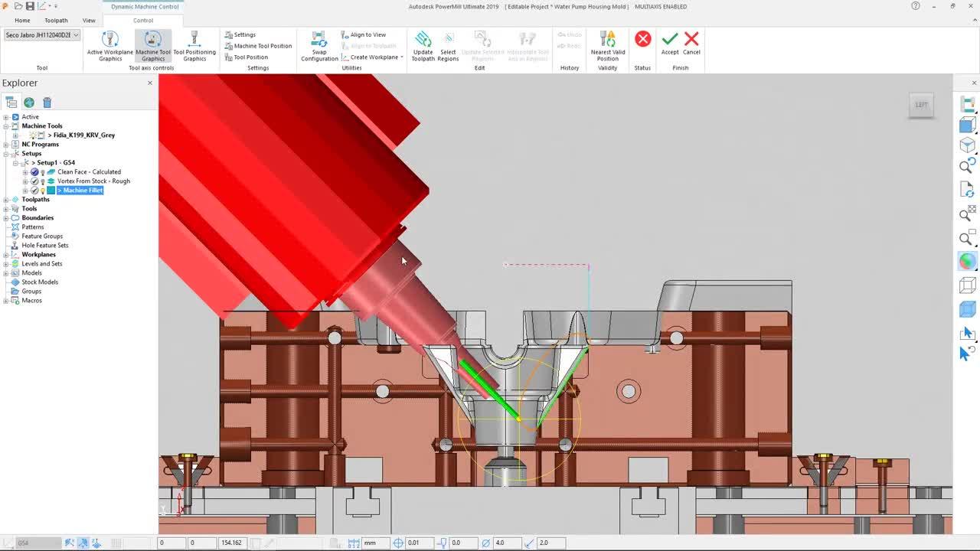
Task: Cancel the dynamic machine control
Action: (691, 44)
